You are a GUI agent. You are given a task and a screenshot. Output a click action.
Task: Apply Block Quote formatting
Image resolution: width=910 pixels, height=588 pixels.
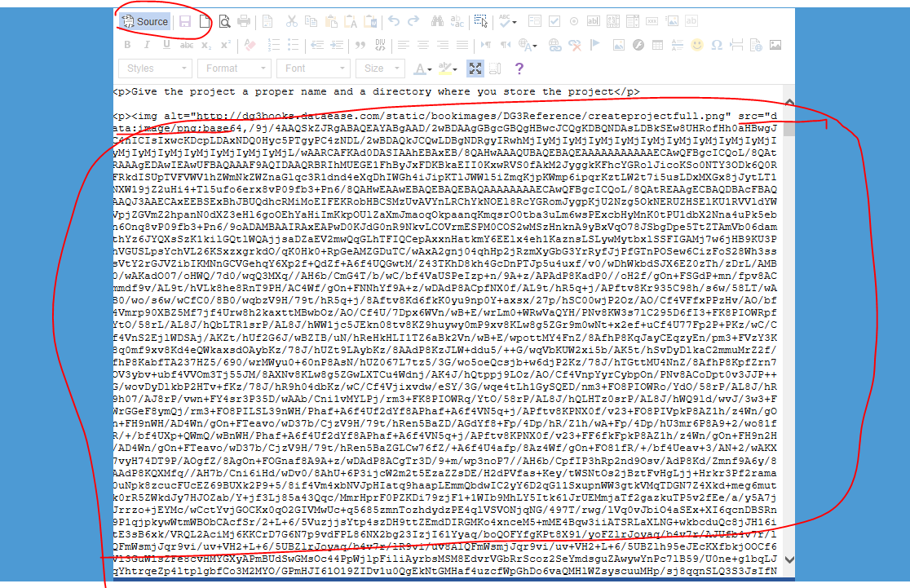[360, 45]
